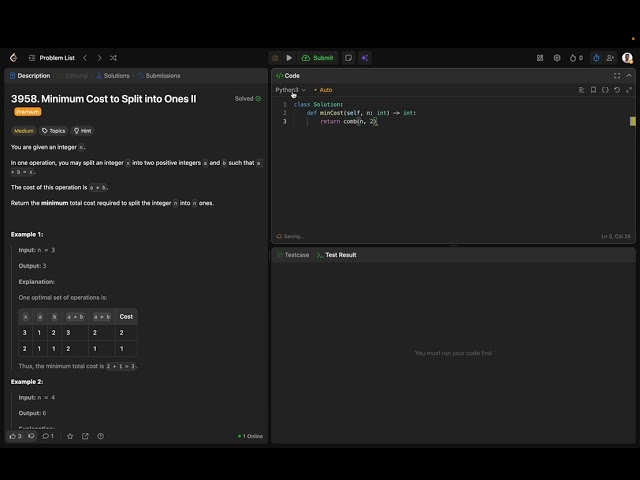The width and height of the screenshot is (640, 480).
Task: Bookmark the code with the bookmark icon
Action: 593,90
